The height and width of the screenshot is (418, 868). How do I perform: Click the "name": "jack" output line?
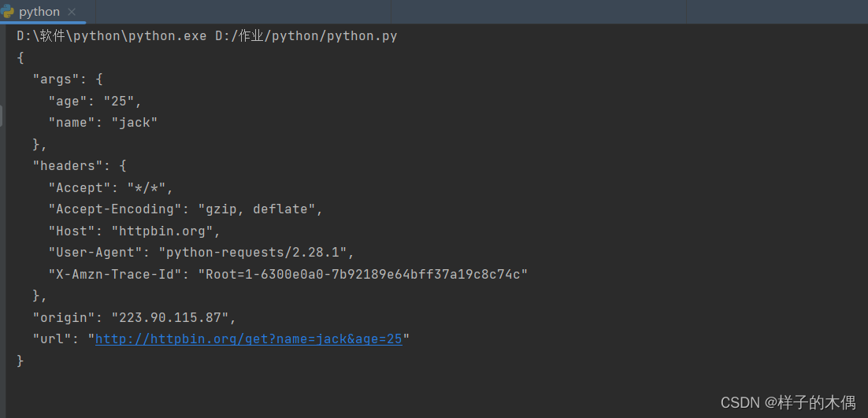[103, 123]
